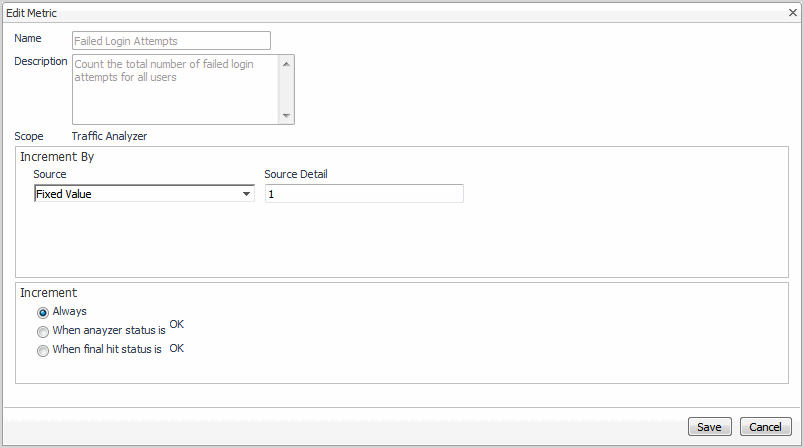804x448 pixels.
Task: Click Description scrollbar up arrow
Action: click(287, 63)
